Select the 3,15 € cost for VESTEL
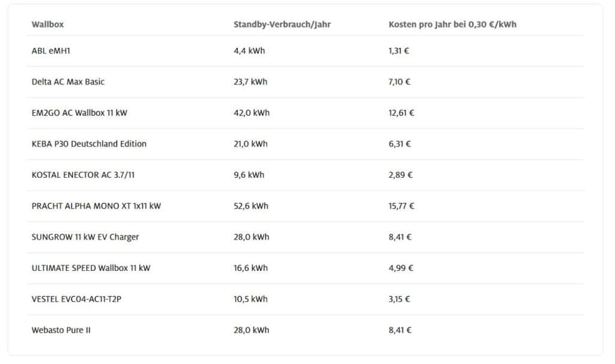Image resolution: width=615 pixels, height=364 pixels. tap(399, 299)
